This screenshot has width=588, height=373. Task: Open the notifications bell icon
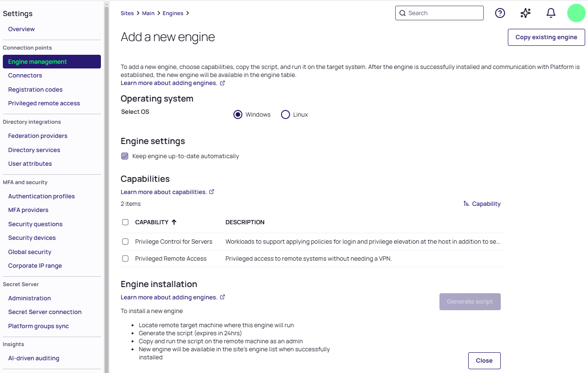click(x=551, y=13)
